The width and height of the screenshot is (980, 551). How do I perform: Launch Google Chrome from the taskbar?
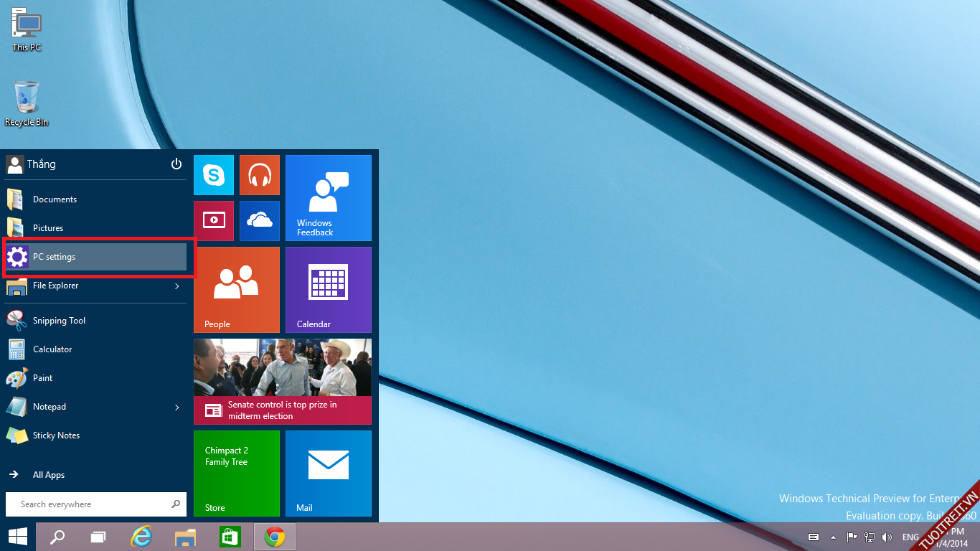click(274, 537)
